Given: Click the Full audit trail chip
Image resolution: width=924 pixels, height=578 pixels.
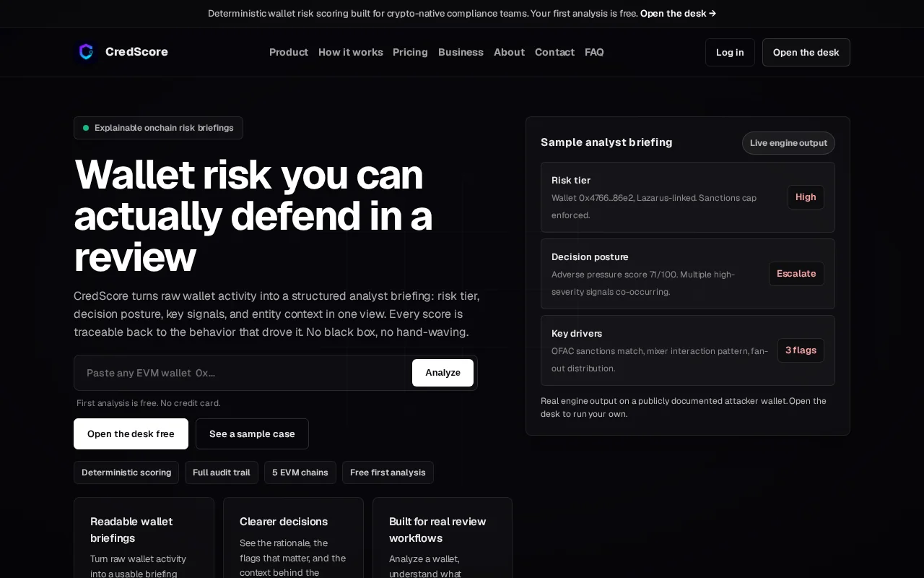Looking at the screenshot, I should click(222, 473).
